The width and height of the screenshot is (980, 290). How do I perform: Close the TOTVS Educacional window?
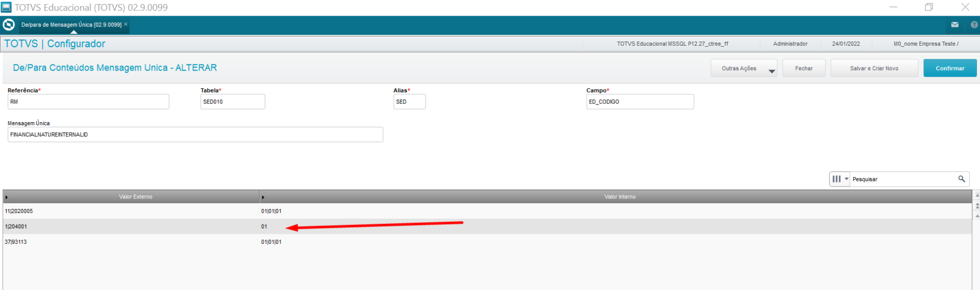pyautogui.click(x=965, y=7)
